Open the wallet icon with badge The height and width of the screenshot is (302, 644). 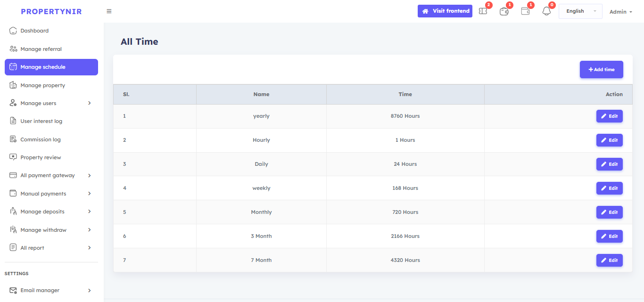coord(525,11)
